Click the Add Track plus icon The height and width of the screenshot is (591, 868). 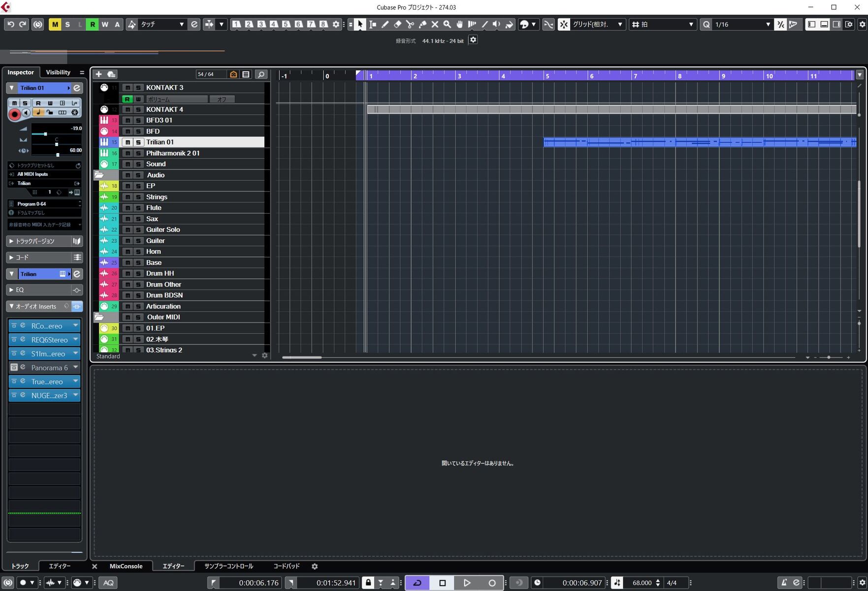(98, 74)
